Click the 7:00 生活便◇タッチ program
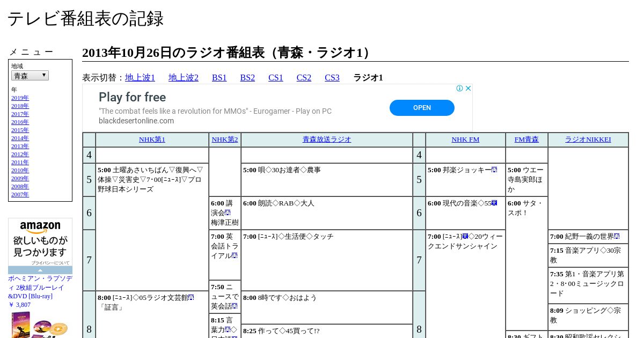Viewport: 644px width, 338px height. coord(327,260)
